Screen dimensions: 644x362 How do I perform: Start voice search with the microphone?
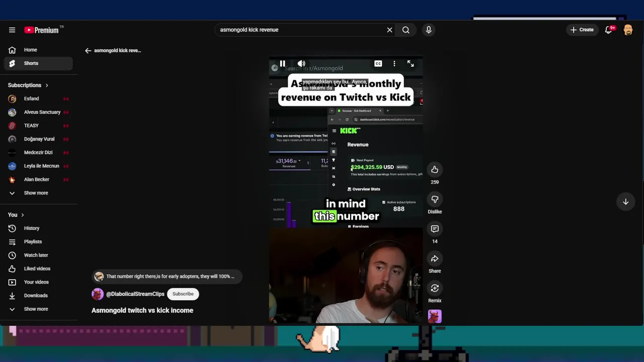(x=429, y=30)
